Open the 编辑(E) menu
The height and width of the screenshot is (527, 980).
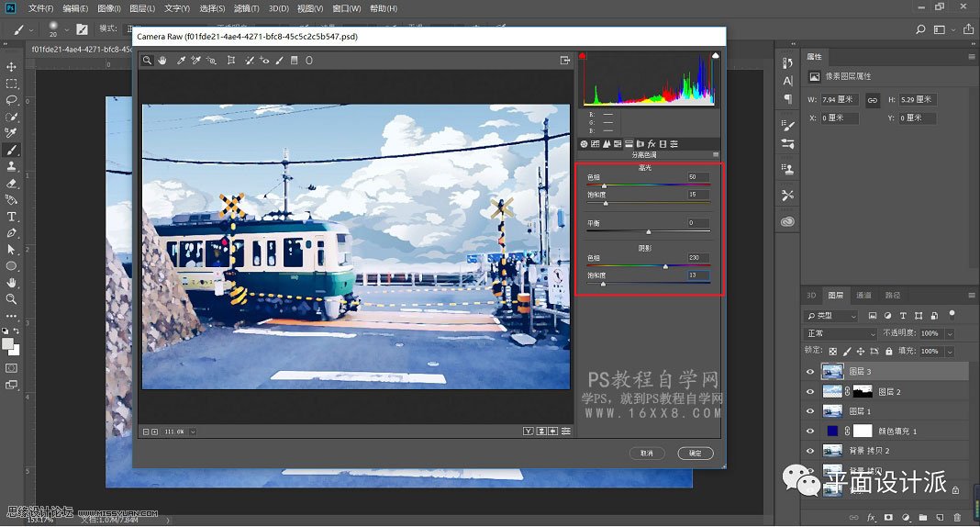75,8
